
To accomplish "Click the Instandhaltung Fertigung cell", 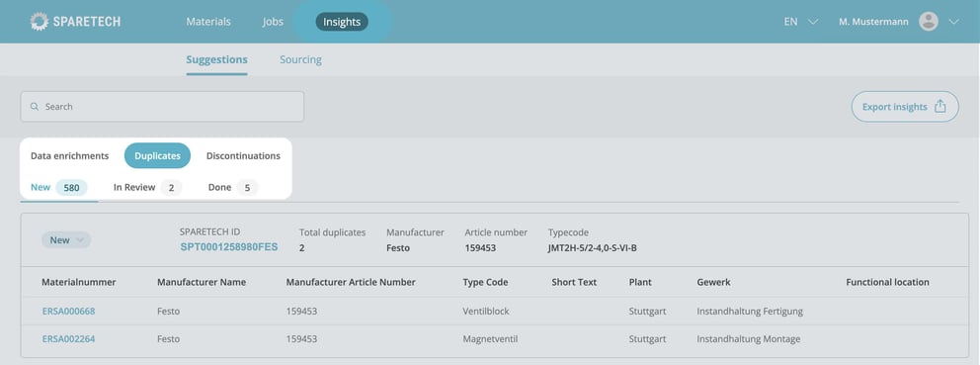I will point(750,312).
